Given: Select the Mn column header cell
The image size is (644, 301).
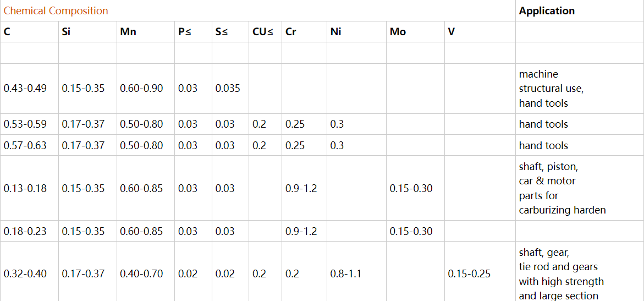Looking at the screenshot, I should pos(128,32).
